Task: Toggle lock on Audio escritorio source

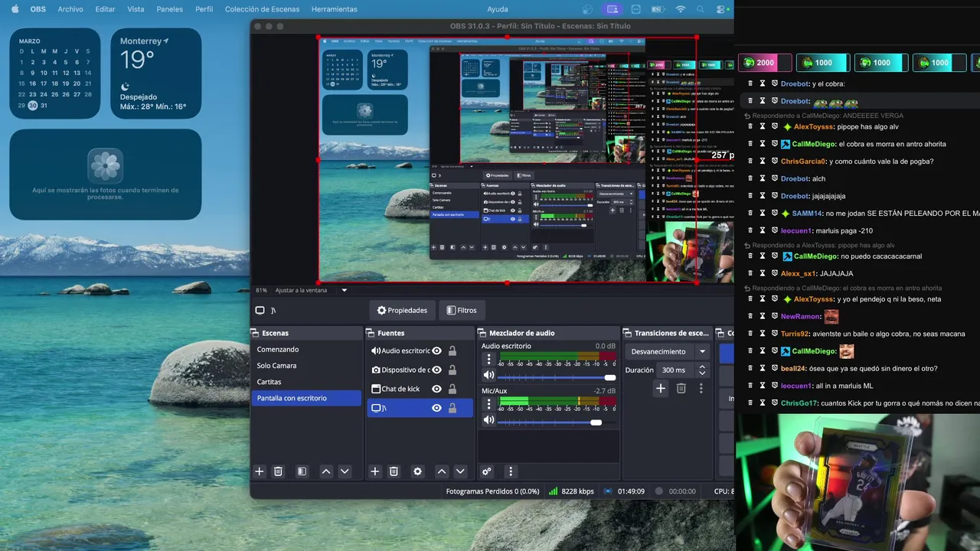Action: [452, 350]
